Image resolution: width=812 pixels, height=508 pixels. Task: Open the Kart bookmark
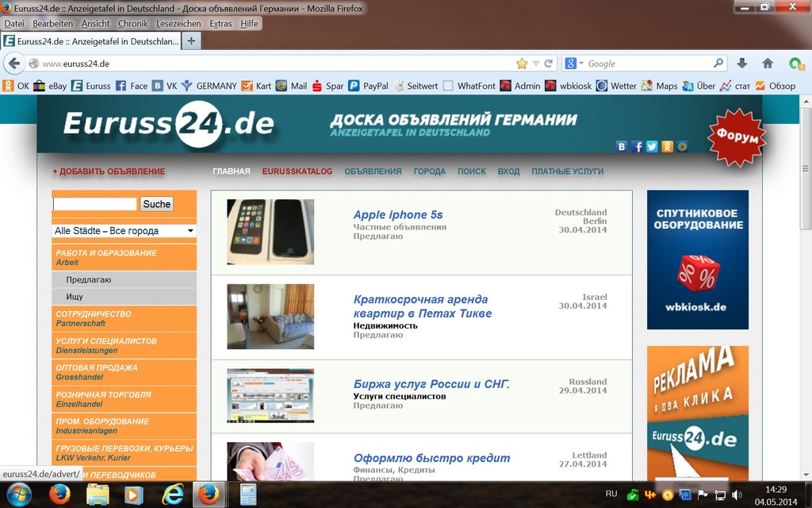tap(256, 86)
